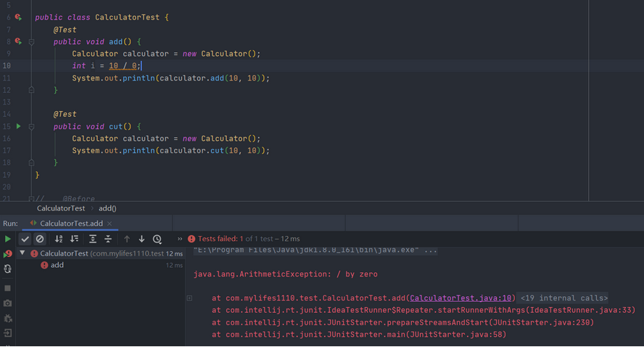Expand folded comment at @Before line

click(31, 199)
